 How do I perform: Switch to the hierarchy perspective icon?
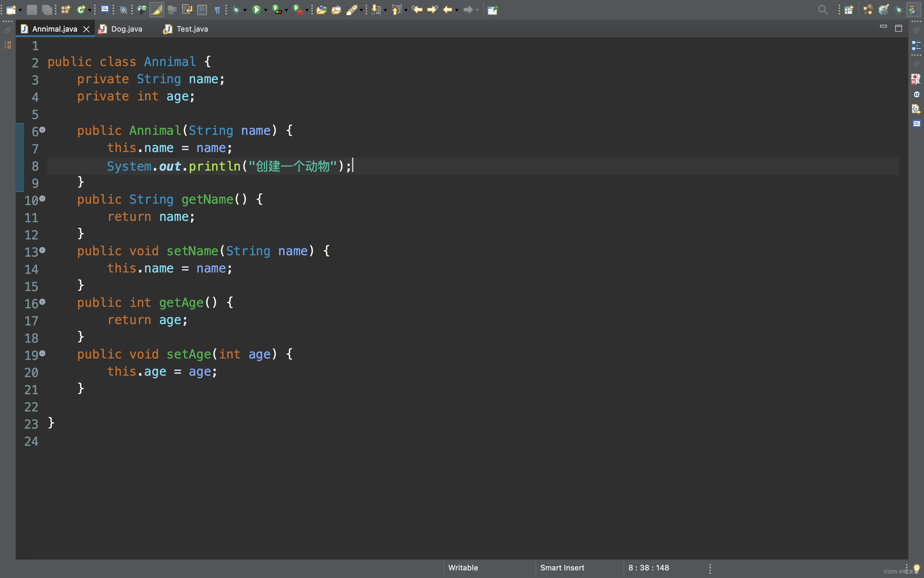(x=868, y=10)
